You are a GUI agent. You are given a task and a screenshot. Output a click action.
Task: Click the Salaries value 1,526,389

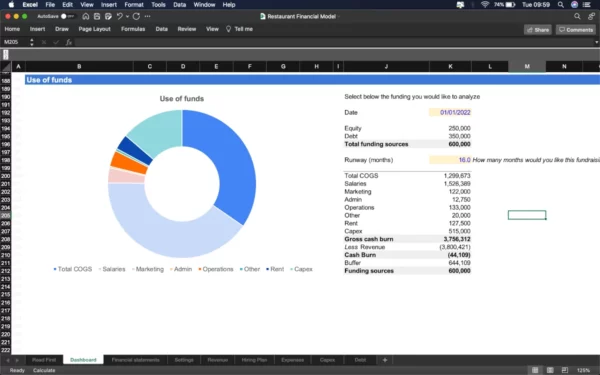(457, 184)
